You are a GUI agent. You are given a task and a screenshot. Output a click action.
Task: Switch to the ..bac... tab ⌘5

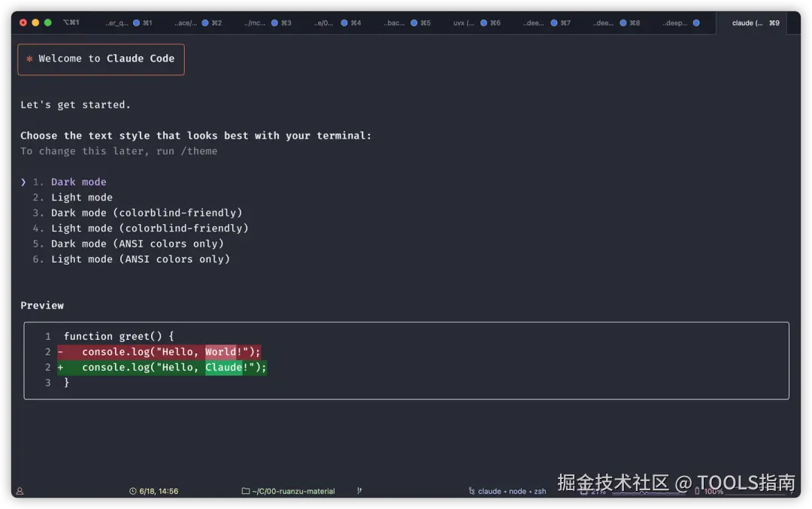[x=407, y=23]
